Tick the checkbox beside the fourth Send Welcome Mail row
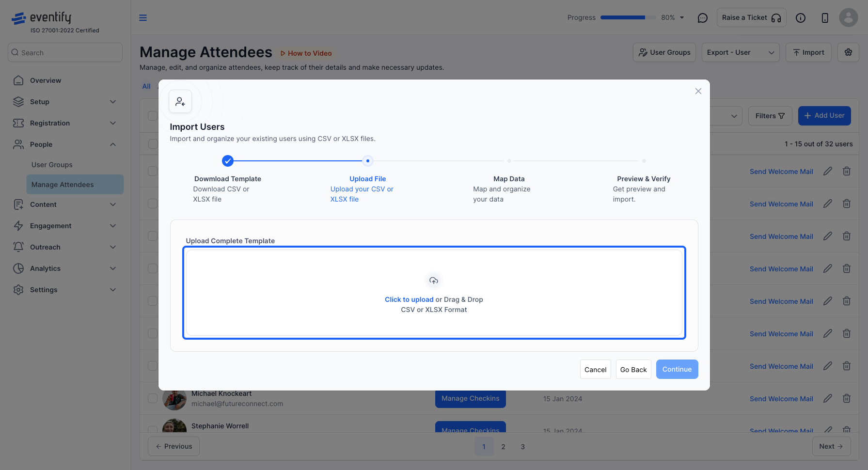 point(153,268)
